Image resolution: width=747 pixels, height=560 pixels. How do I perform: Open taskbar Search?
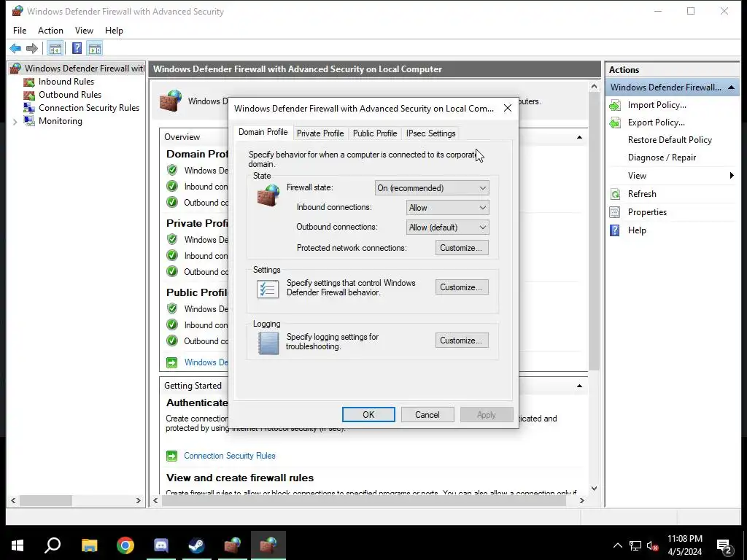(x=53, y=545)
